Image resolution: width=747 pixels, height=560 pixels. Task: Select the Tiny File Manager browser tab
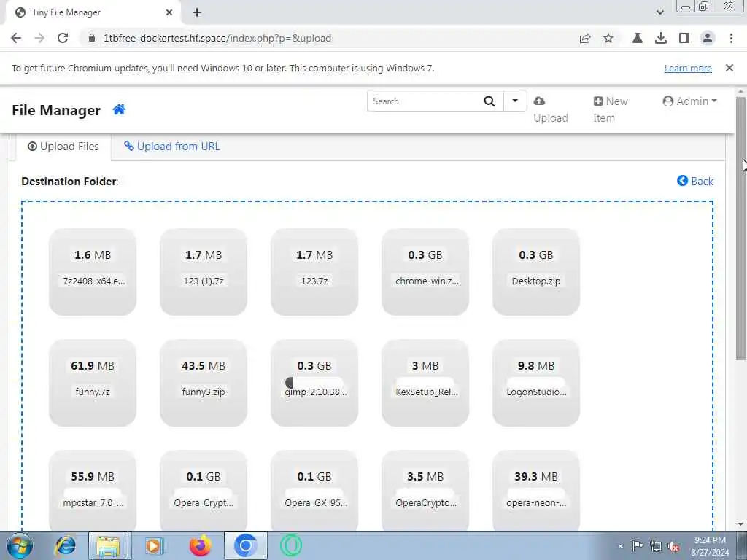coord(93,12)
